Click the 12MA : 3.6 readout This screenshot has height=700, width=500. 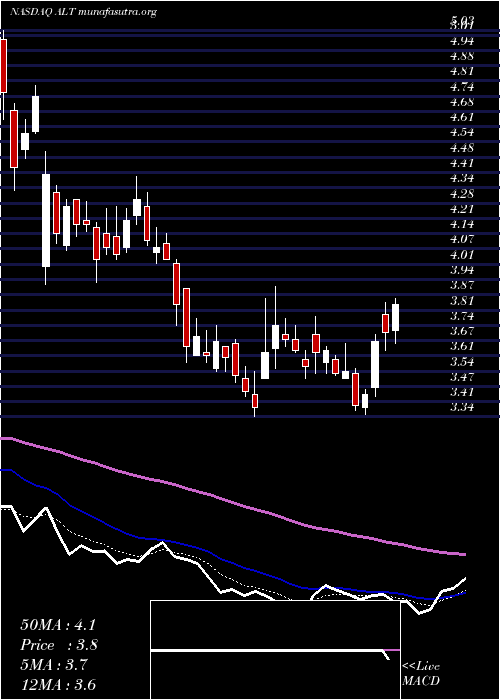pos(58,684)
